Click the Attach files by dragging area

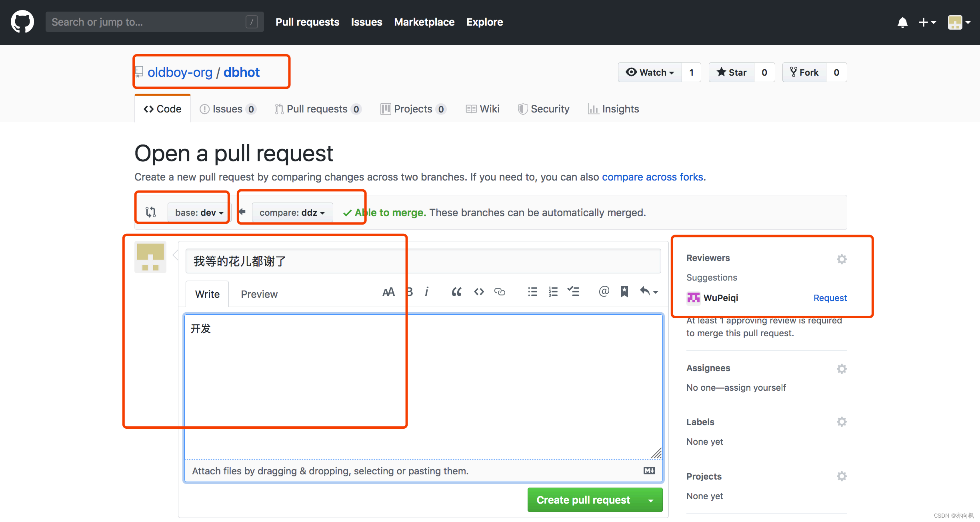point(423,471)
